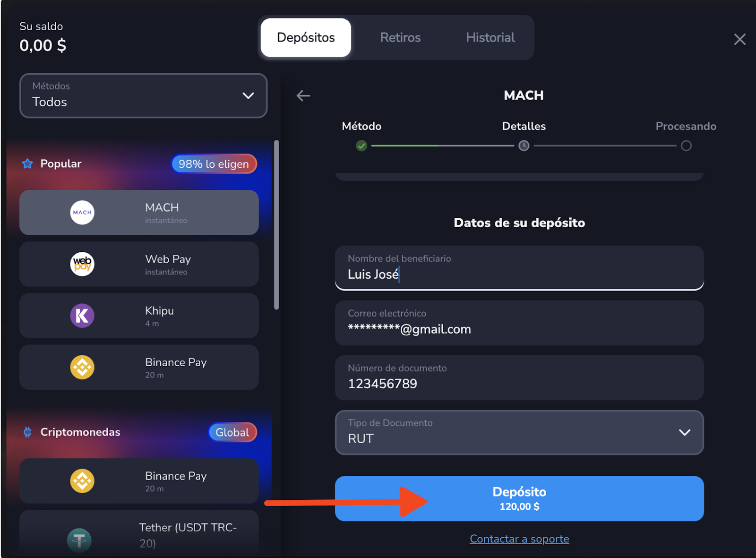
Task: Open the Métodos Todos dropdown
Action: click(143, 95)
